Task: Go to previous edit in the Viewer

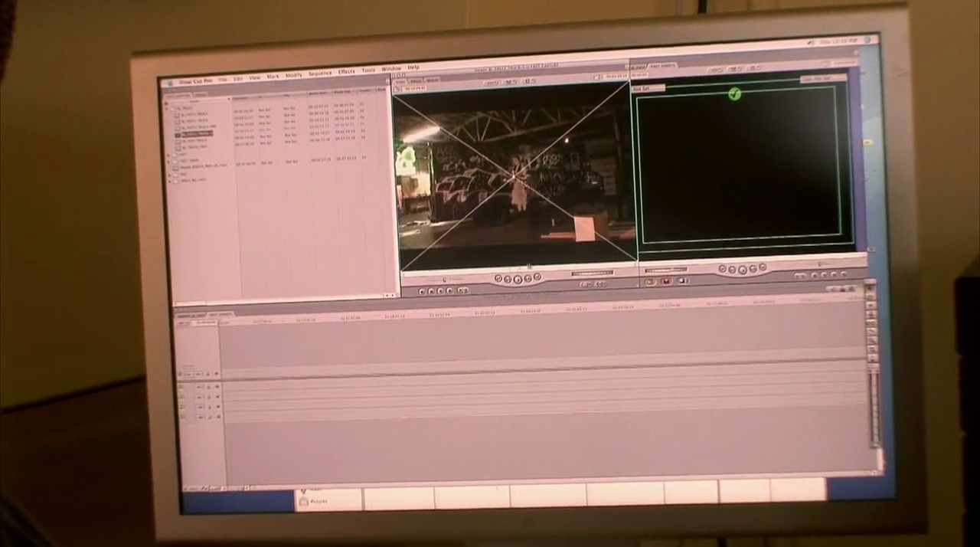Action: (499, 279)
